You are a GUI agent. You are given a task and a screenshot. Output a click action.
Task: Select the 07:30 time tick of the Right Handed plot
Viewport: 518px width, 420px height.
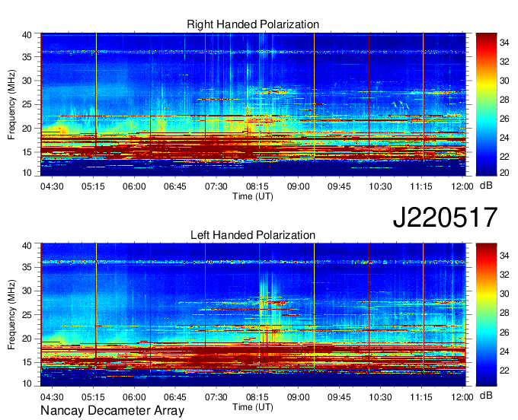coord(216,186)
